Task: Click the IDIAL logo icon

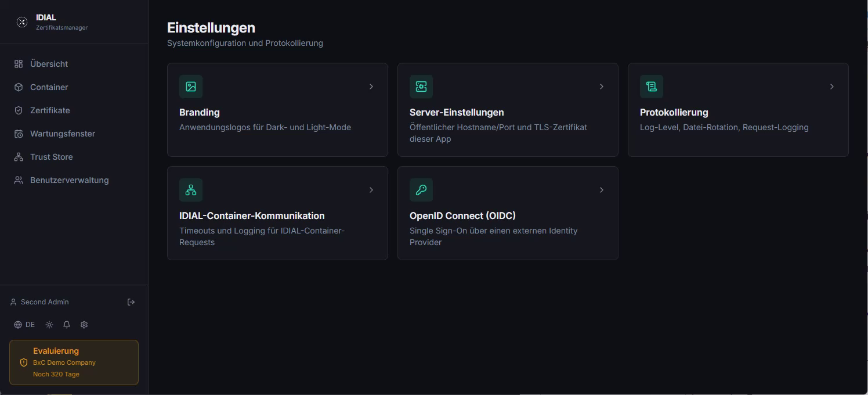Action: [22, 22]
